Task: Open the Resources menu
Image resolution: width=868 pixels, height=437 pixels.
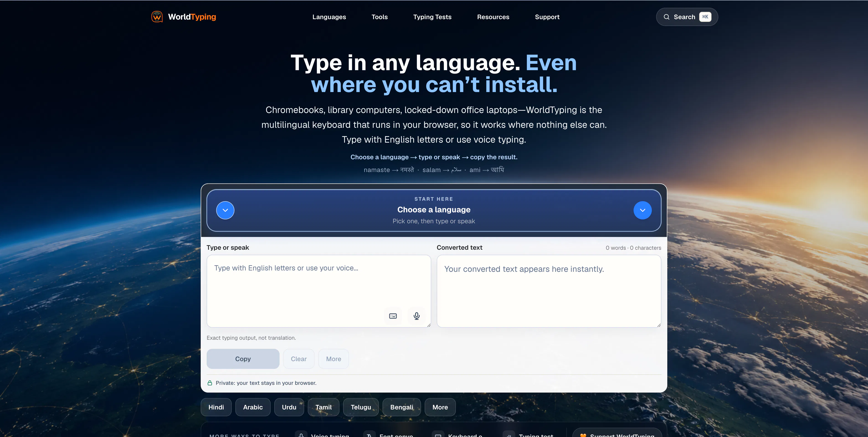Action: point(493,17)
